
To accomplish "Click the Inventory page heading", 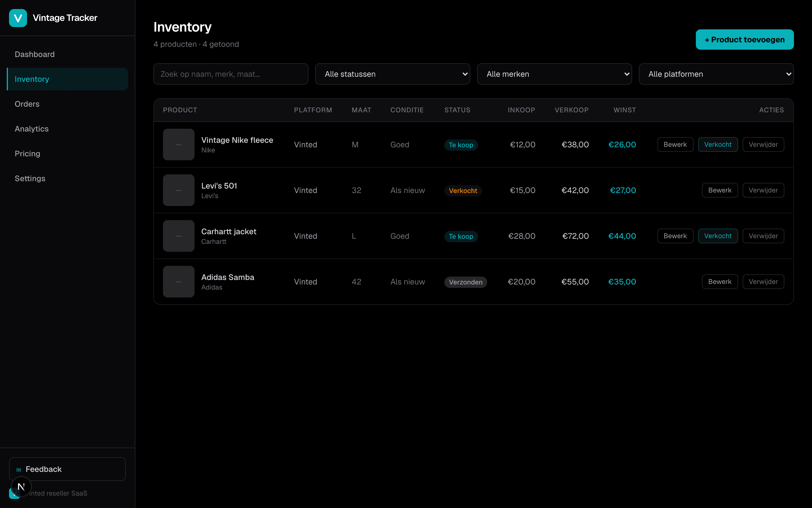I will coord(182,27).
